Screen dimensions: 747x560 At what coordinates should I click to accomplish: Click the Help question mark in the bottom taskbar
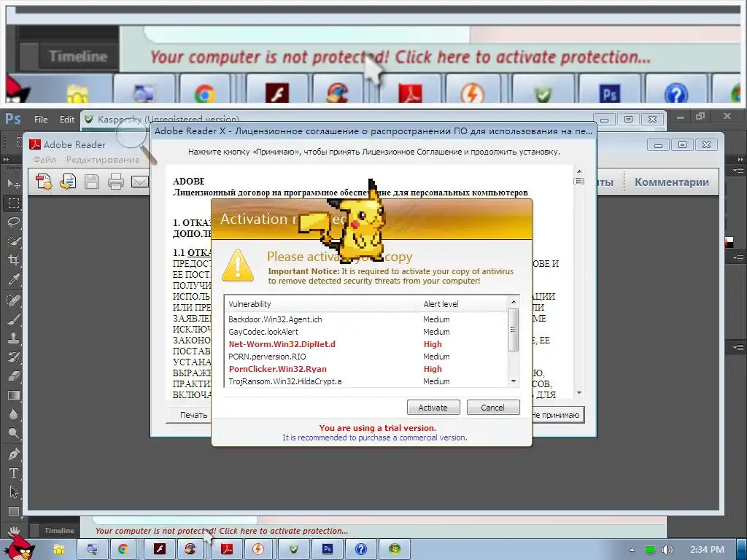coord(360,549)
